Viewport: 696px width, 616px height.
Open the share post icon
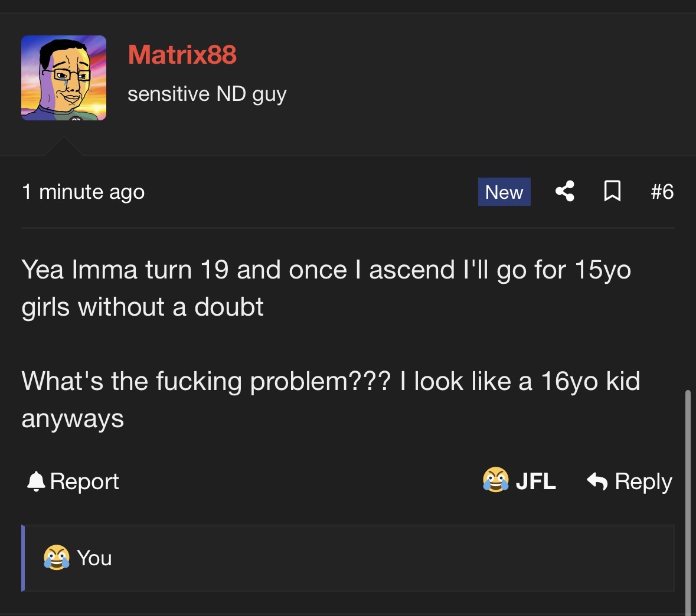(564, 191)
